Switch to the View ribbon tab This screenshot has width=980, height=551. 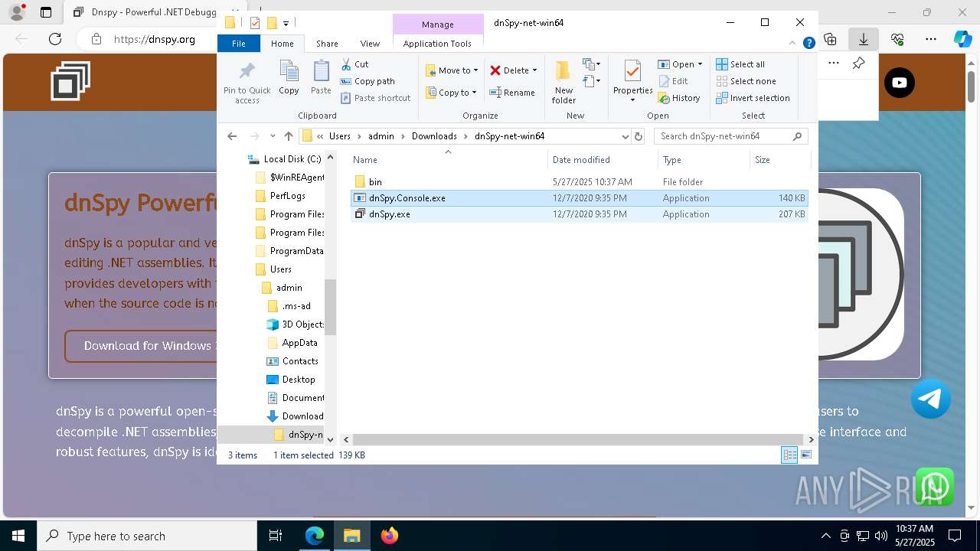370,44
